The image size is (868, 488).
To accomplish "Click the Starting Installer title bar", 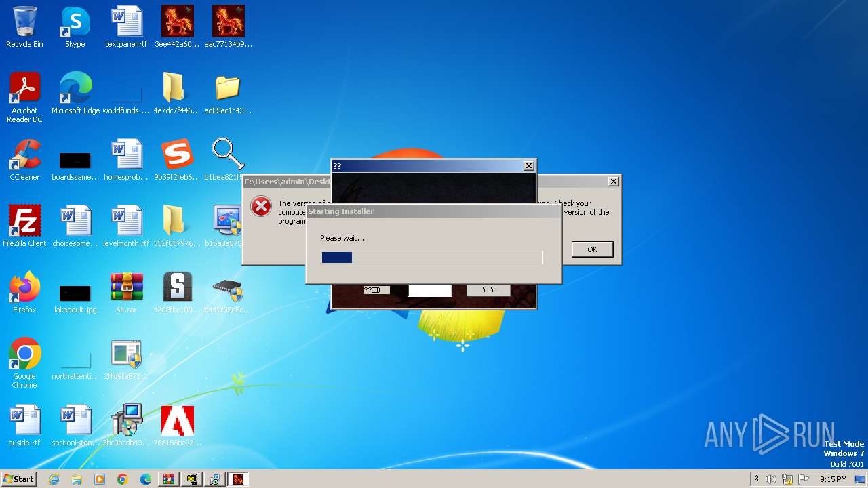I will point(434,211).
